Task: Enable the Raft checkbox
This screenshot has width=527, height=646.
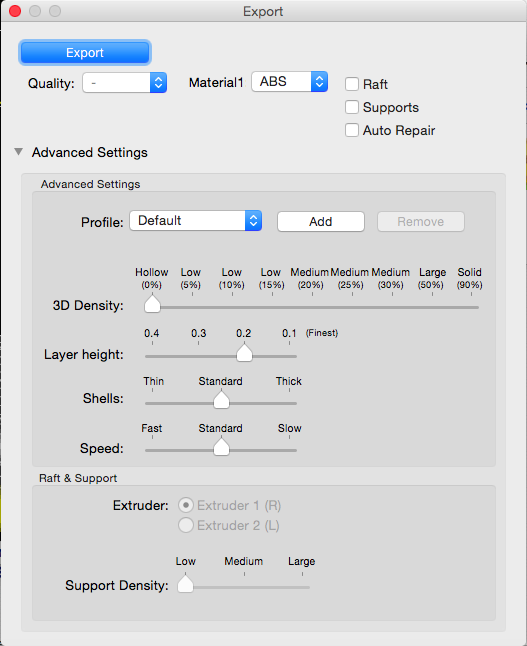Action: 352,84
